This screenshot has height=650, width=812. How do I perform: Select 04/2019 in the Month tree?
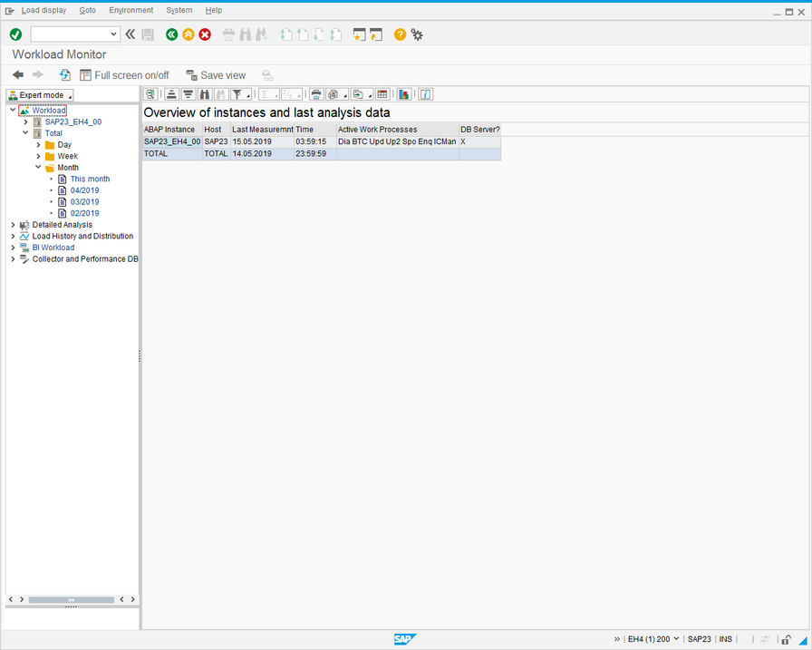[x=84, y=190]
